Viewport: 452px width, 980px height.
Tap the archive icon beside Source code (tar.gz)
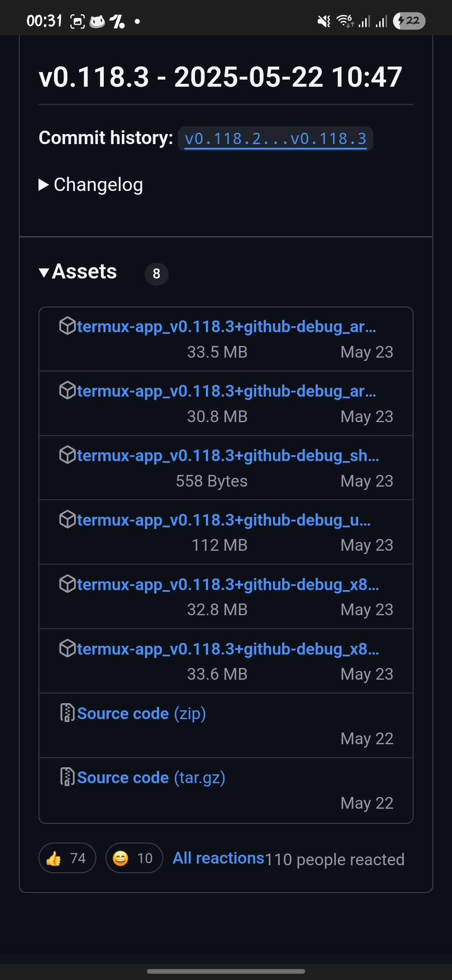pyautogui.click(x=67, y=777)
